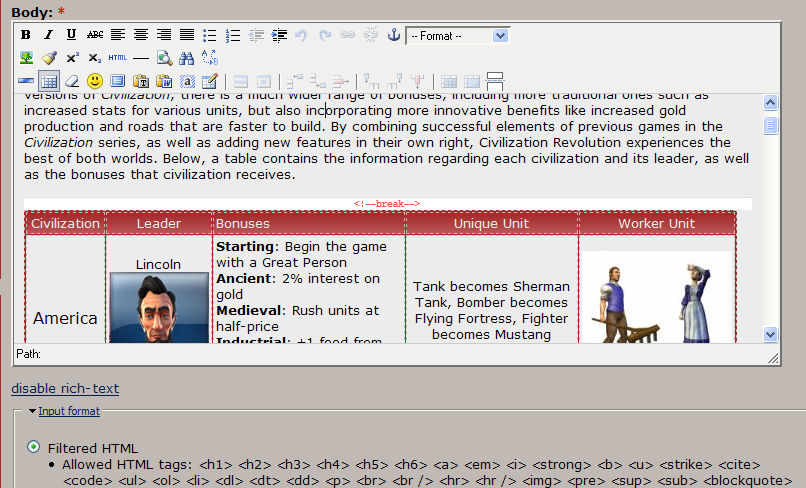This screenshot has width=806, height=488.
Task: Indent the paragraph
Action: pyautogui.click(x=279, y=35)
